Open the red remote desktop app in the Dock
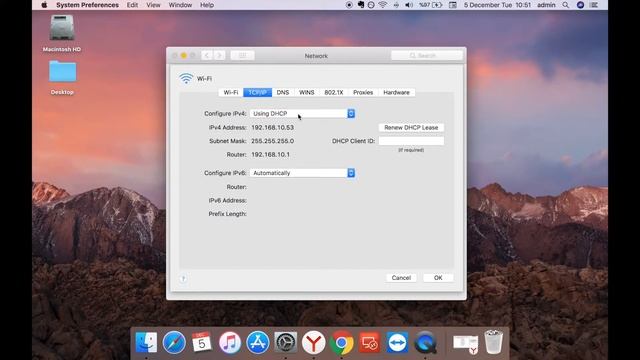This screenshot has width=640, height=360. click(369, 342)
